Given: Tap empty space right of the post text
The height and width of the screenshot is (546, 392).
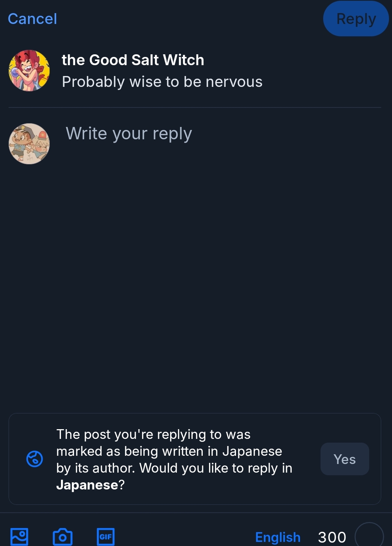Looking at the screenshot, I should pyautogui.click(x=322, y=82).
